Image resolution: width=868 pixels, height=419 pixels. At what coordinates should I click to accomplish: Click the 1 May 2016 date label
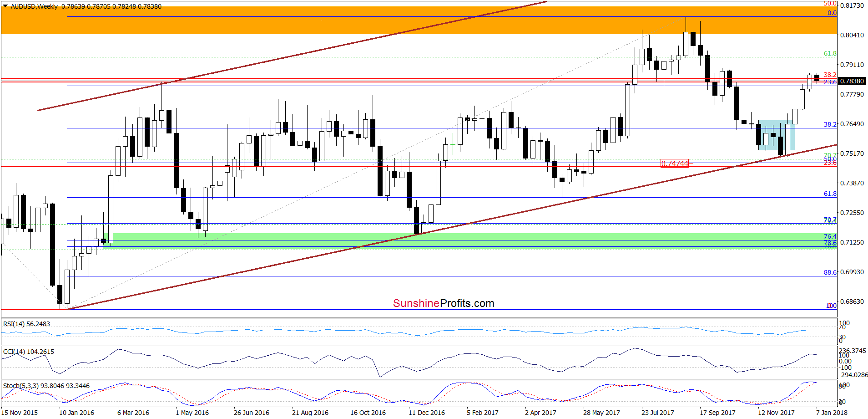tap(192, 413)
